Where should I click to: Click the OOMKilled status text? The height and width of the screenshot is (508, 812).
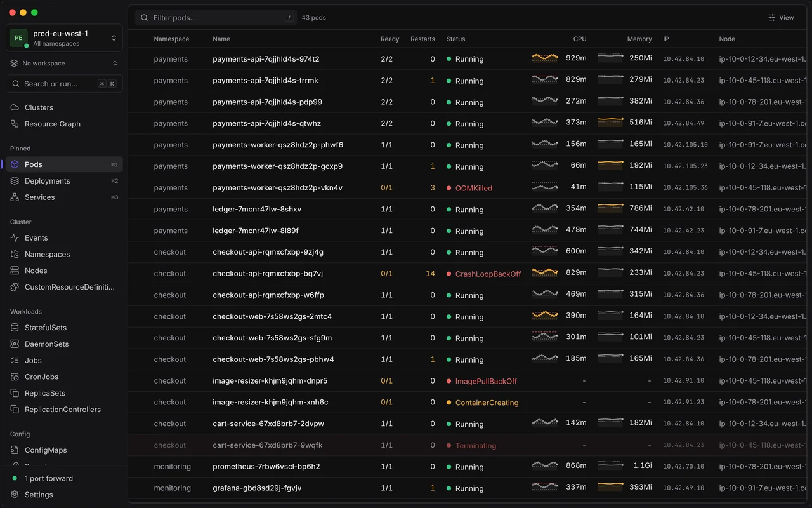tap(474, 188)
